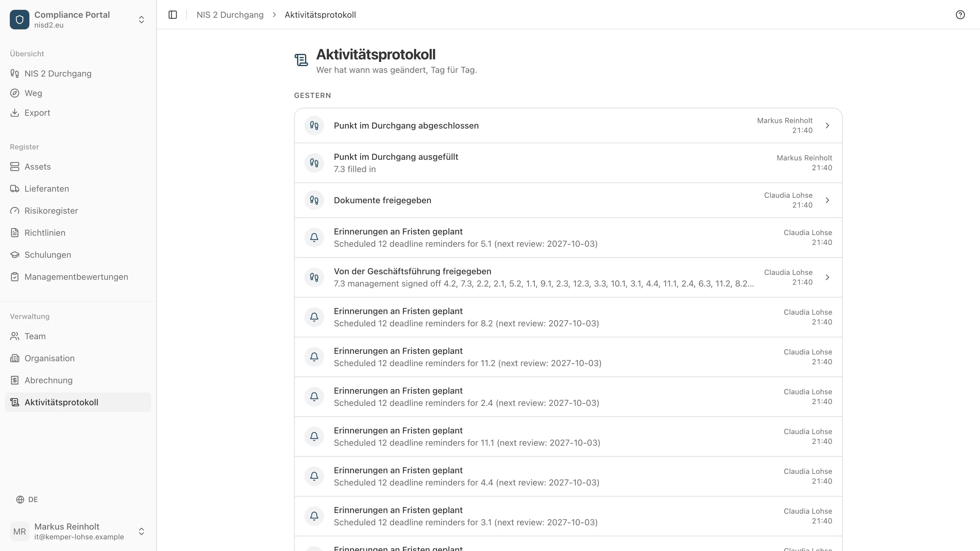This screenshot has width=980, height=551.
Task: Click the download icon beside Export
Action: point(14,113)
